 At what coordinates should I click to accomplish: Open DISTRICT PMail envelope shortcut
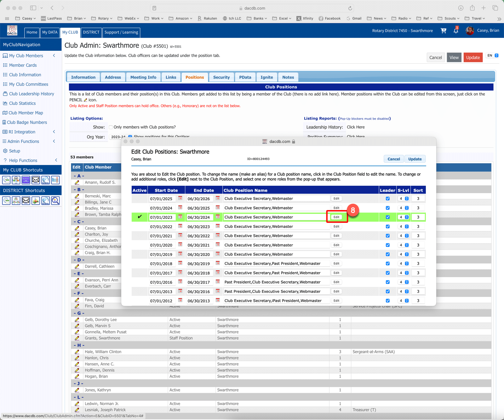(26, 201)
